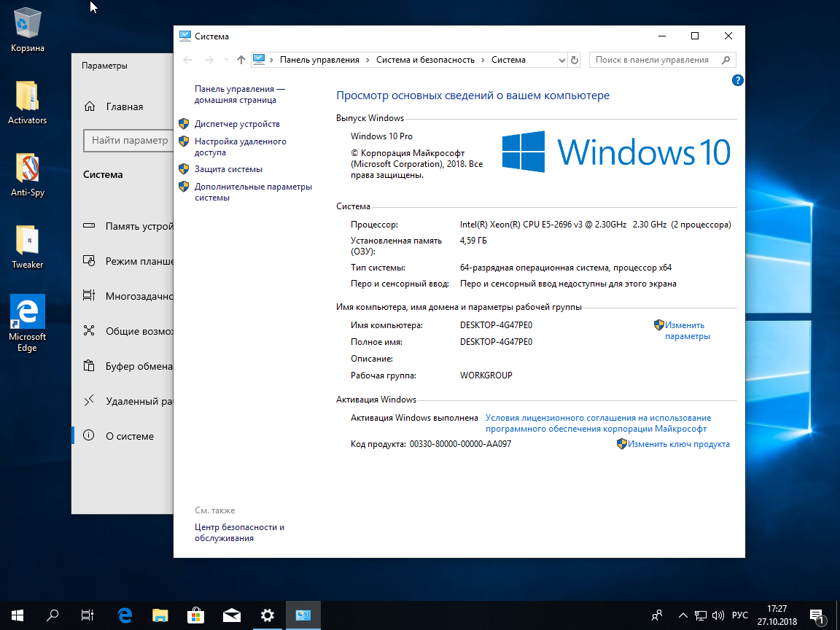Click the refresh button in address bar
The height and width of the screenshot is (630, 840).
coord(575,60)
